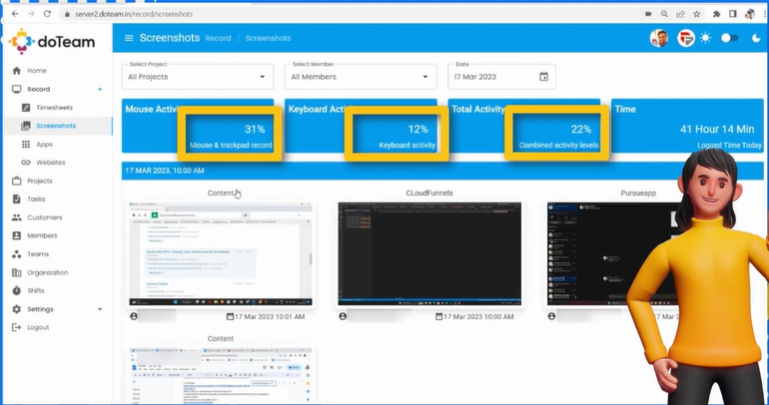Open the hamburger menu icon
Screen dimensions: 769x405
tap(128, 38)
